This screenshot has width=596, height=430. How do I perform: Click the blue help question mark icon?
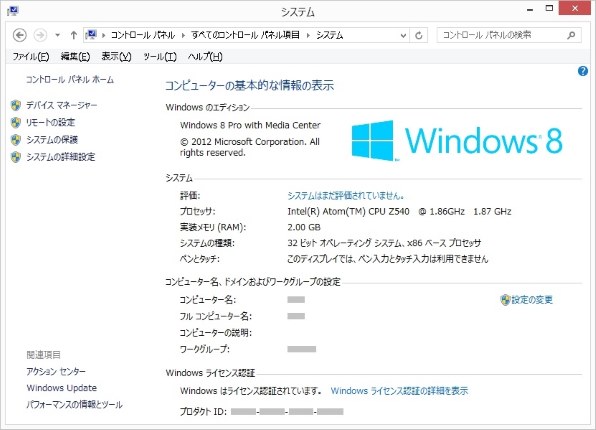583,71
